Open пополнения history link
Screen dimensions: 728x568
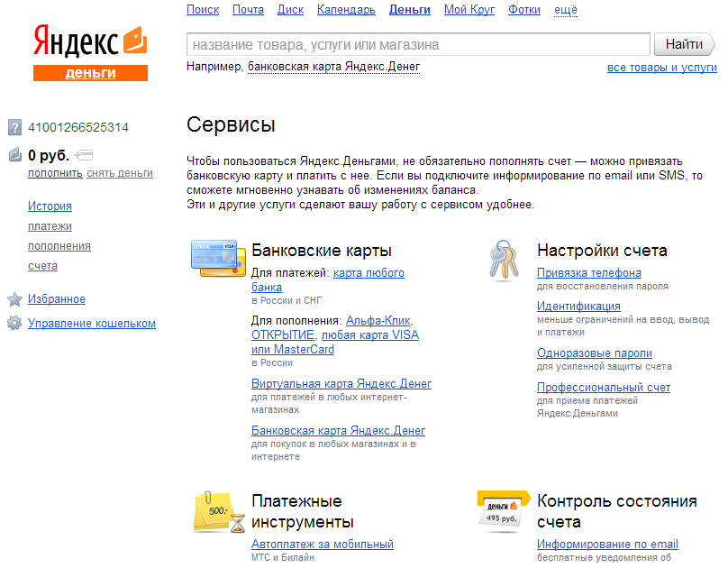click(59, 246)
